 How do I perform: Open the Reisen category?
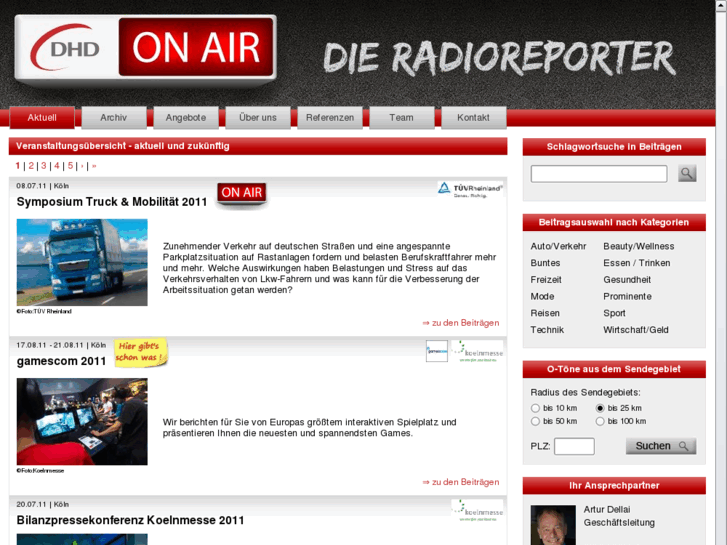(545, 313)
